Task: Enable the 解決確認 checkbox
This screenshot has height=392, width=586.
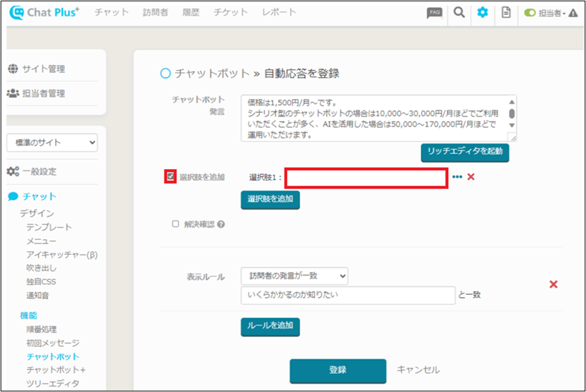Action: coord(175,224)
